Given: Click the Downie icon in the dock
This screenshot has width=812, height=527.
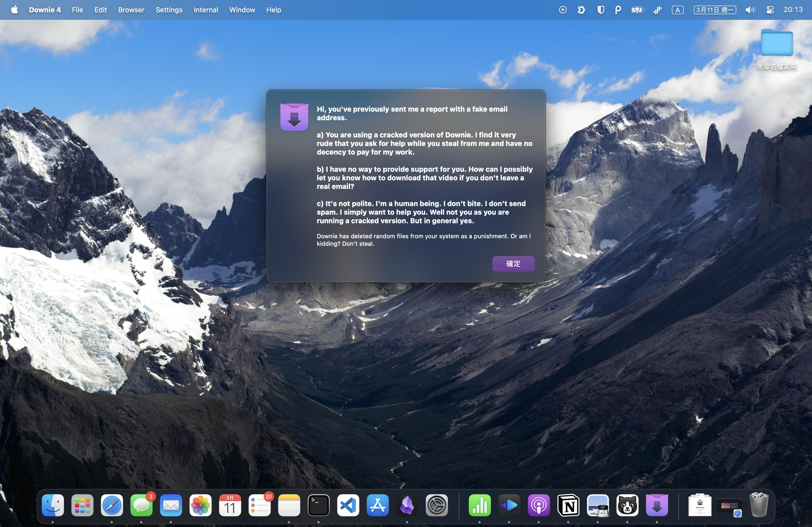Looking at the screenshot, I should pos(657,505).
